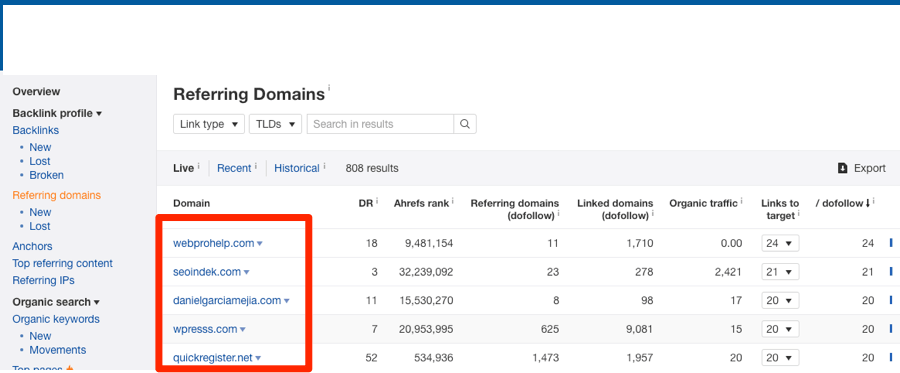Open links dropdown in danielgarciamejia.com row

[780, 300]
